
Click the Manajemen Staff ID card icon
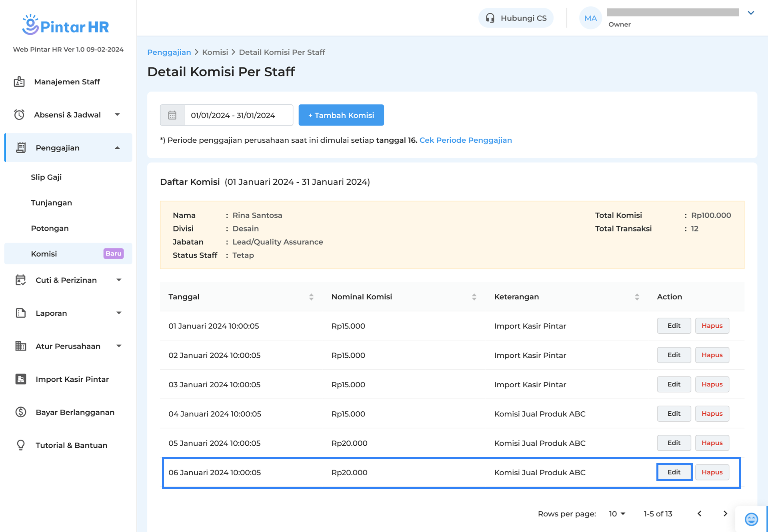[x=19, y=82]
